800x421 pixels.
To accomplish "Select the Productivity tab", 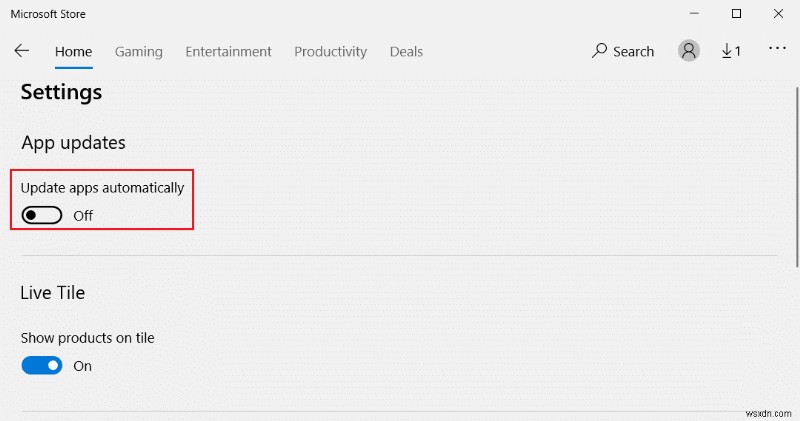I will 330,51.
